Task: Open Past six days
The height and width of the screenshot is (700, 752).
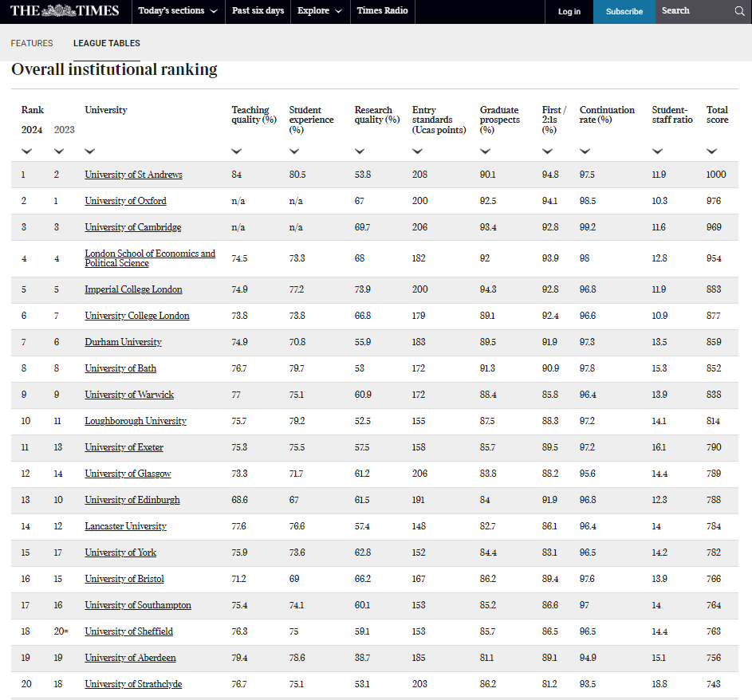Action: coord(258,10)
